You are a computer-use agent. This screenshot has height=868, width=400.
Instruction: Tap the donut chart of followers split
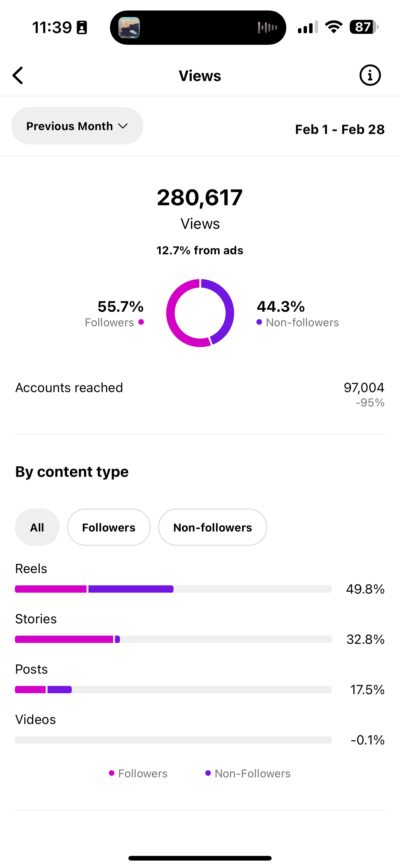click(200, 313)
